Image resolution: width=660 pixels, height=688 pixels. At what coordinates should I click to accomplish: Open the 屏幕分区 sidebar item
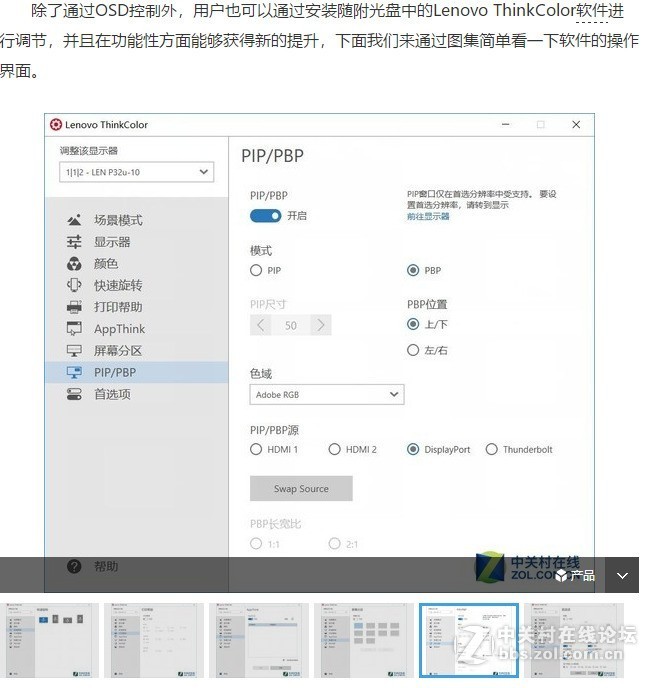[118, 351]
